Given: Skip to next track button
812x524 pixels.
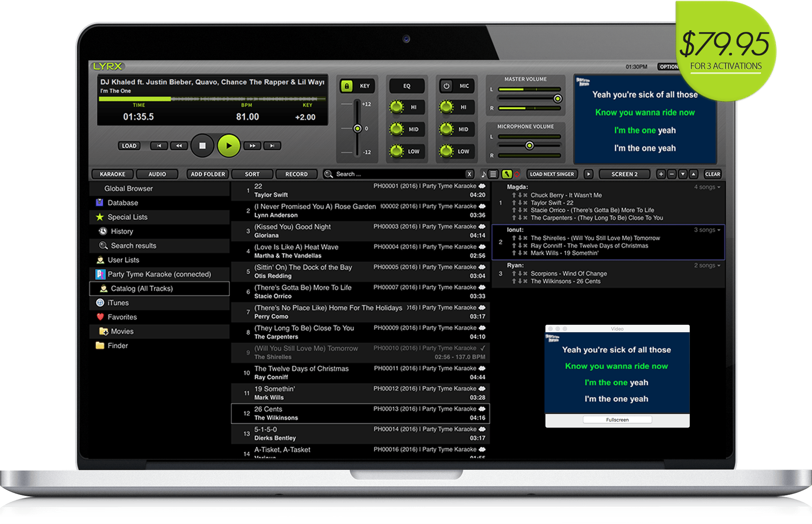Looking at the screenshot, I should (x=272, y=146).
